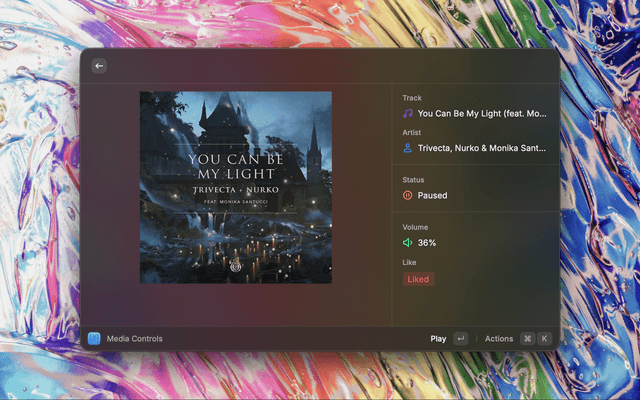Click the music note icon beside track title
This screenshot has width=640, height=400.
[408, 114]
